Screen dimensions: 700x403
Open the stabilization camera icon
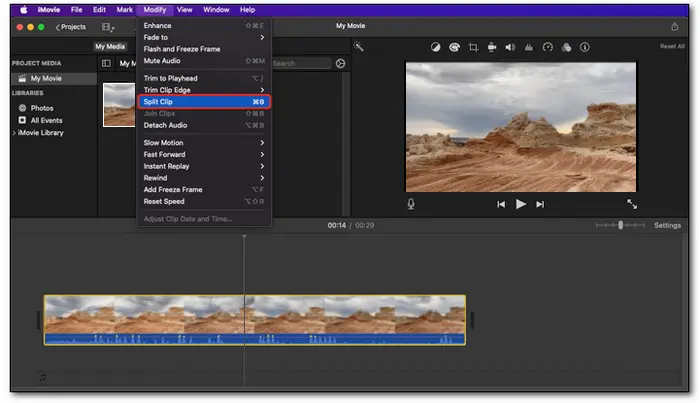(491, 47)
